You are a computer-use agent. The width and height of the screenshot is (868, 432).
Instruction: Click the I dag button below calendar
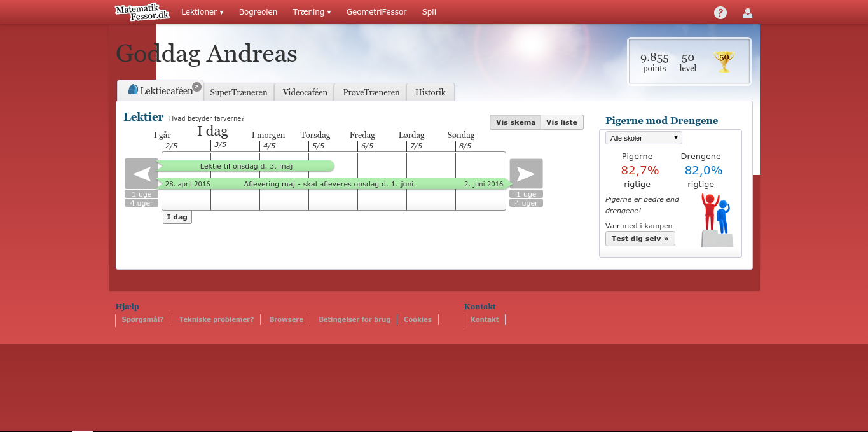tap(177, 217)
